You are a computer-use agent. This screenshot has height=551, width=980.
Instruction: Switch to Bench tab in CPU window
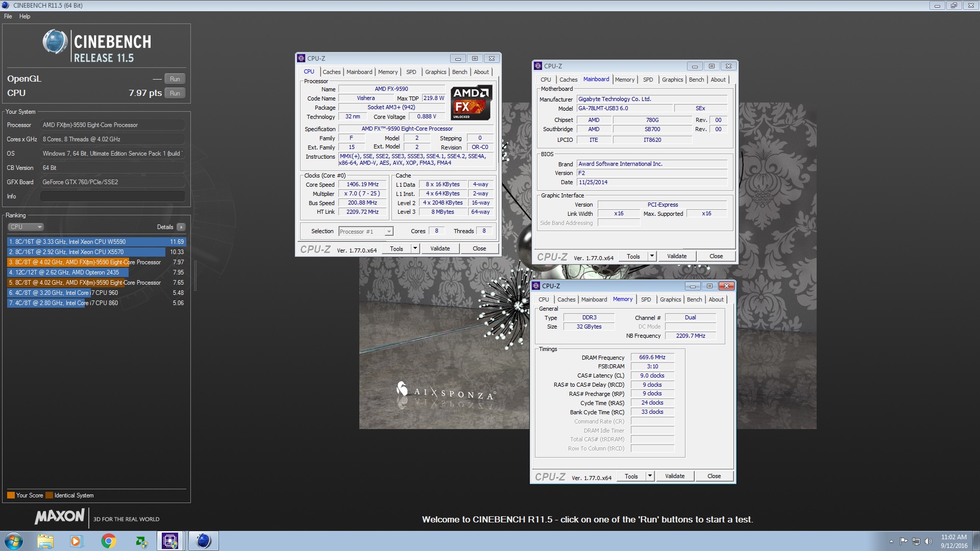coord(460,72)
